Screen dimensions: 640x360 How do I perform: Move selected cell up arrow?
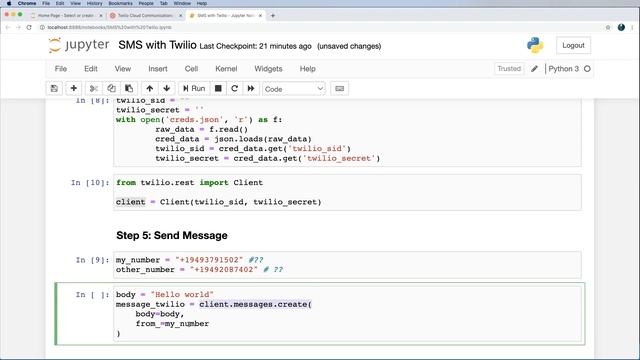click(149, 89)
